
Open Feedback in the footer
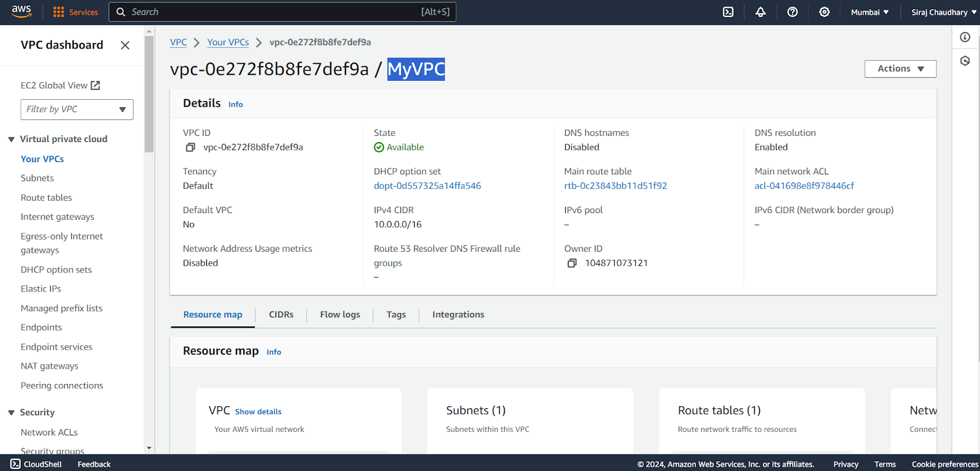(x=94, y=464)
